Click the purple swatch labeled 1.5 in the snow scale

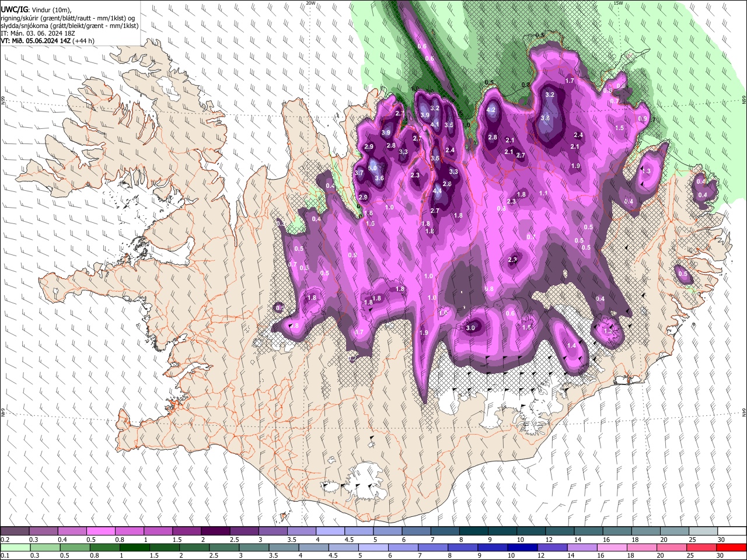click(x=187, y=531)
